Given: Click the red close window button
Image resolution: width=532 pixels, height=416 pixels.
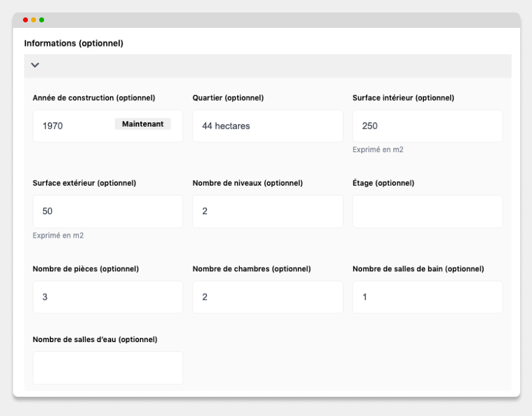Looking at the screenshot, I should [25, 20].
